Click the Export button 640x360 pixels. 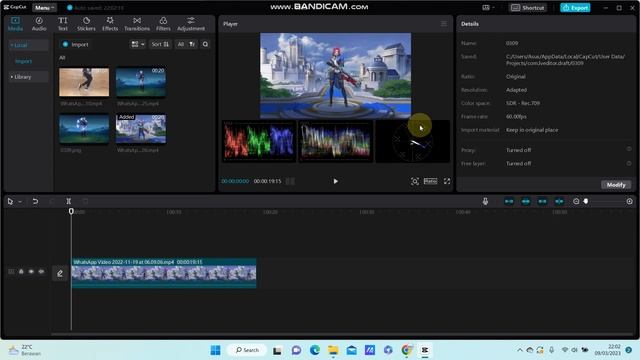coord(575,8)
